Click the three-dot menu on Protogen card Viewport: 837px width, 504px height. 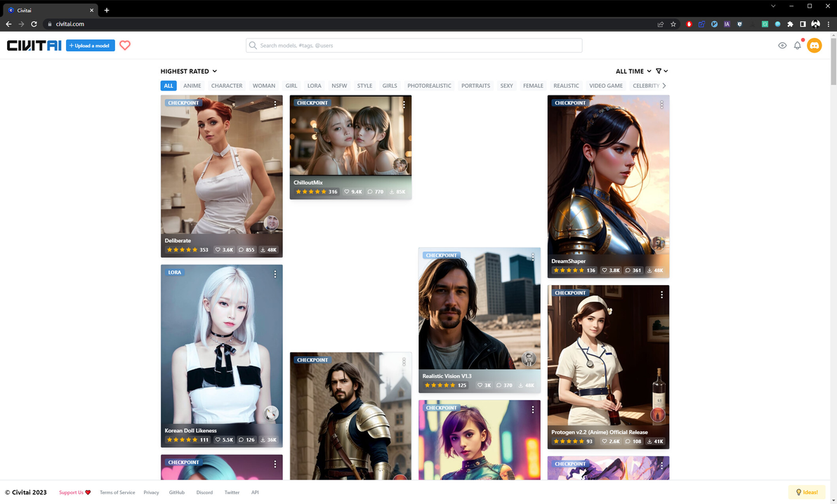(x=661, y=295)
